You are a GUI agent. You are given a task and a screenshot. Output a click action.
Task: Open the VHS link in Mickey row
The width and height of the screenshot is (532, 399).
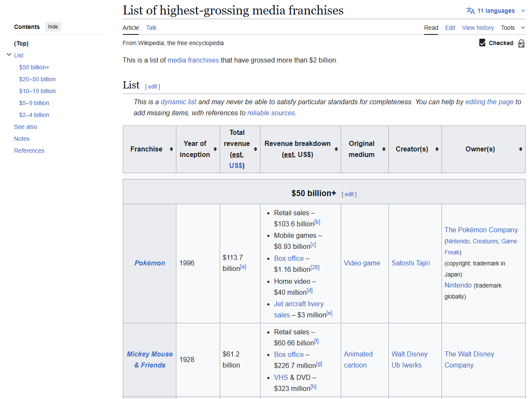(x=281, y=377)
